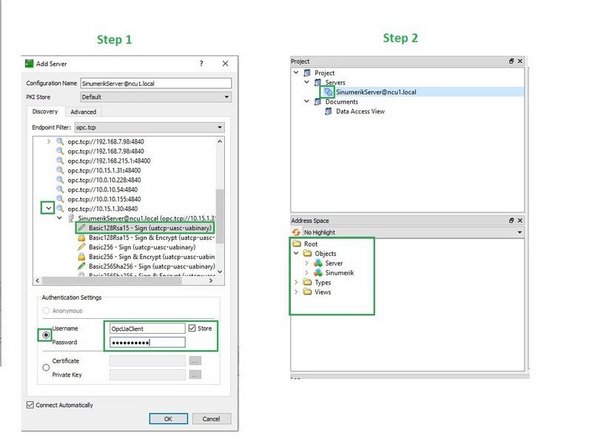Select the Certificate authentication radio button

(x=46, y=367)
